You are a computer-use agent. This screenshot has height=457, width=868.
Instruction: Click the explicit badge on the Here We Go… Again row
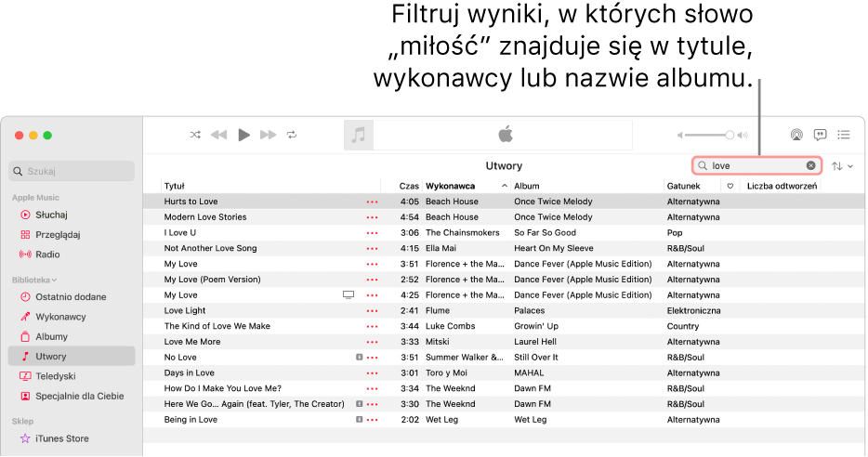359,404
